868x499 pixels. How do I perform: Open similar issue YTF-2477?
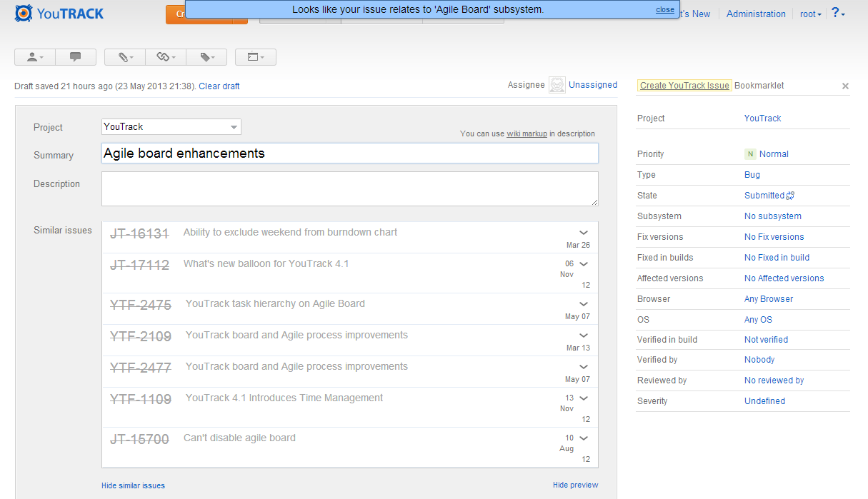[x=141, y=368]
